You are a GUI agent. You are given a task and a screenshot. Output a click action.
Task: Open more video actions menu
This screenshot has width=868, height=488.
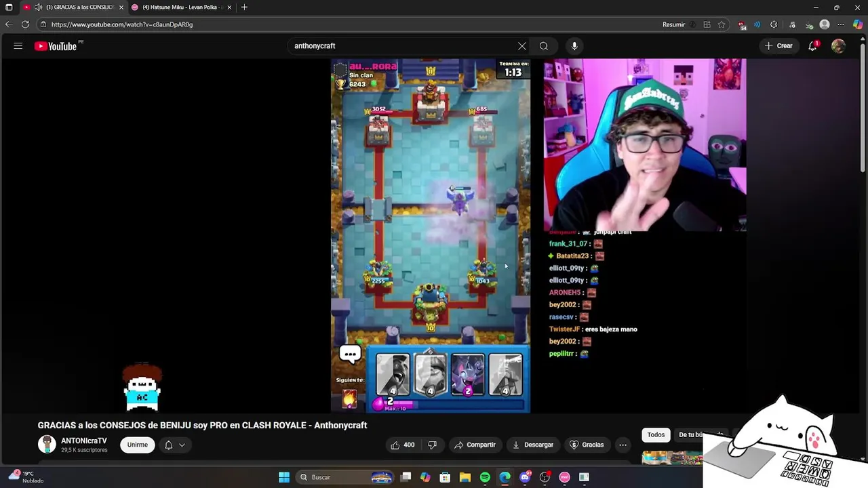[x=623, y=445]
